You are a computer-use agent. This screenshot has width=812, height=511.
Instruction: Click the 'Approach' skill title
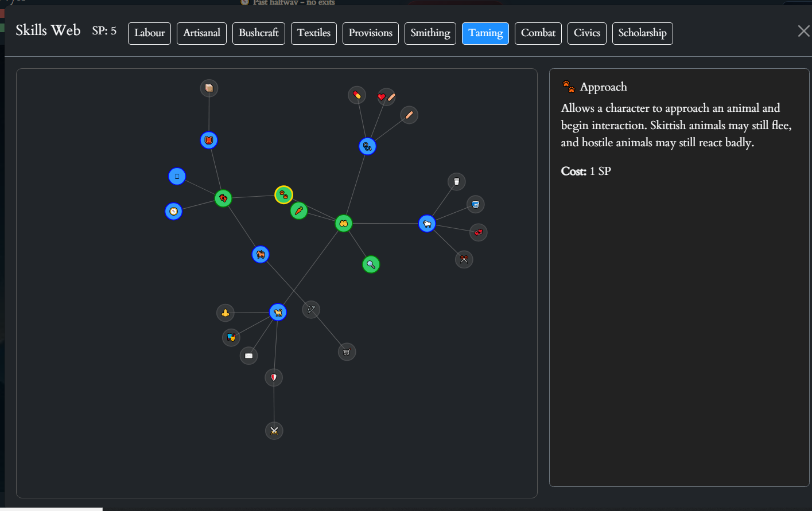pyautogui.click(x=604, y=87)
